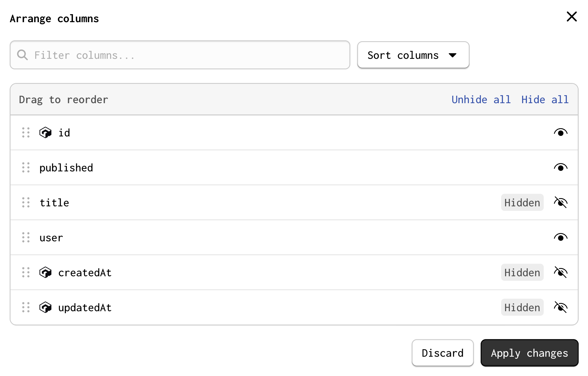
Task: Click the Hide all link
Action: coord(545,100)
